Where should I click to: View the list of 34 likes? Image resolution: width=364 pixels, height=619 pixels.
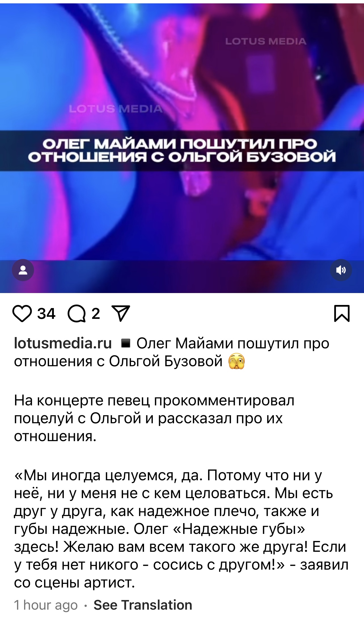pos(46,314)
